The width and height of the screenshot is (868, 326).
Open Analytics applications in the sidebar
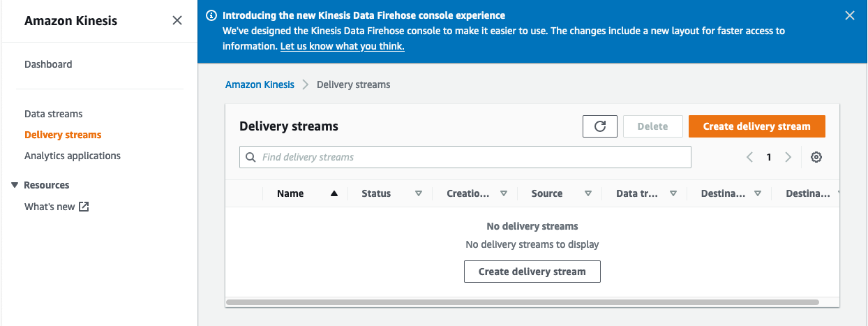pos(72,156)
